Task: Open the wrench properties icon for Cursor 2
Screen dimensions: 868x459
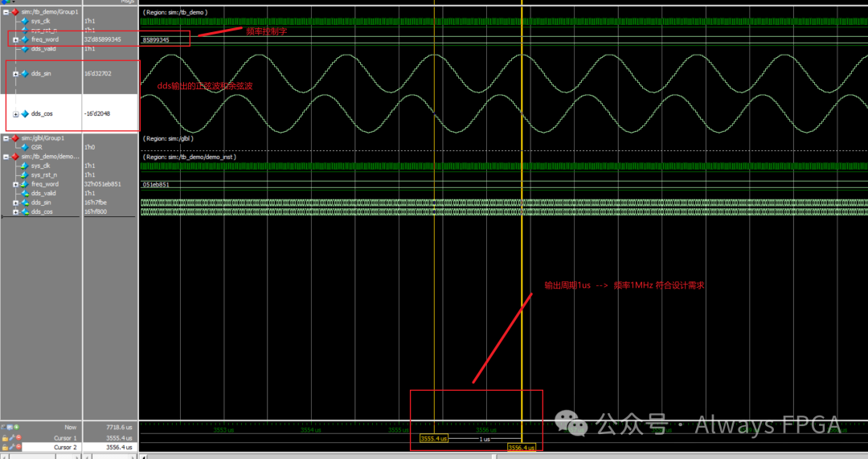Action: (11, 447)
